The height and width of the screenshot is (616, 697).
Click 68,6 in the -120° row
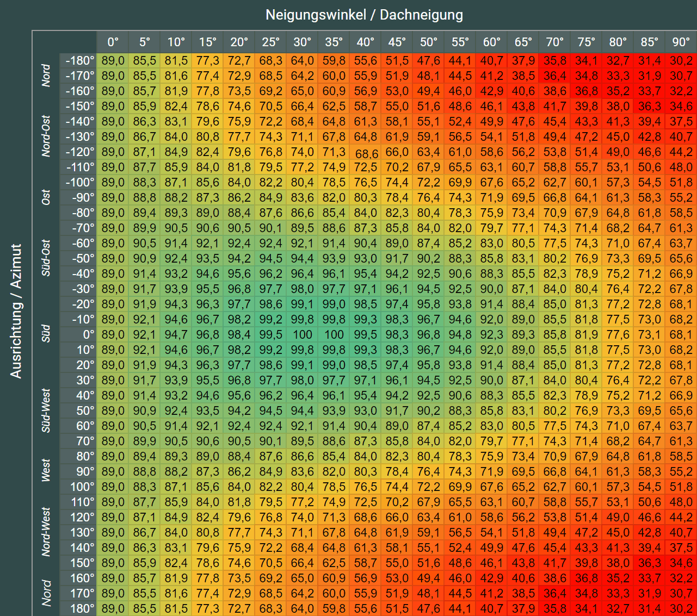coord(366,153)
